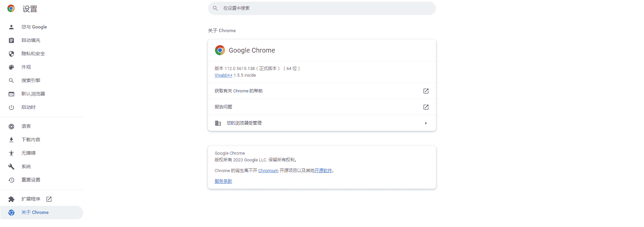Click the wrench icon for 系统
The width and height of the screenshot is (644, 227).
coord(11,167)
